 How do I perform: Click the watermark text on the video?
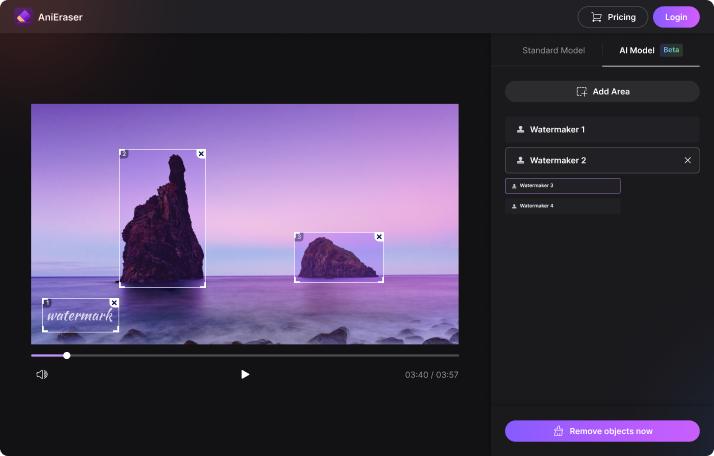tap(80, 317)
